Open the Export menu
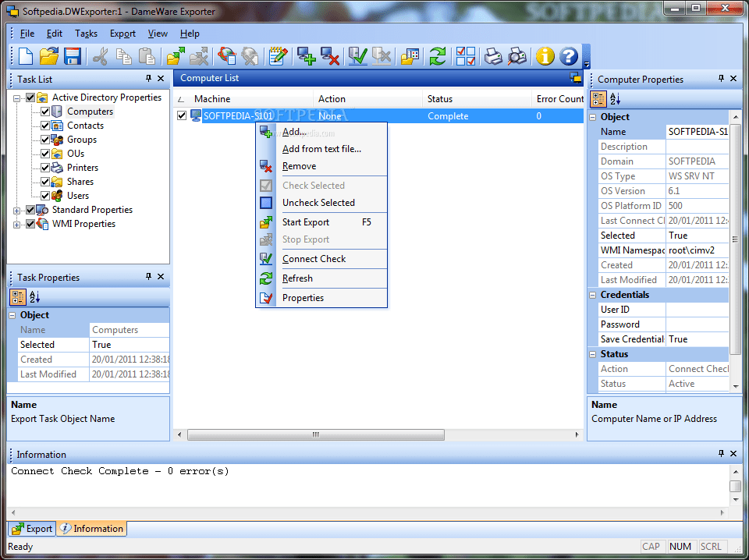 pyautogui.click(x=122, y=34)
